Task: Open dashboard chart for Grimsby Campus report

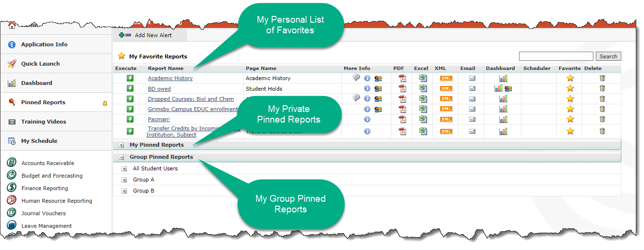Action: pyautogui.click(x=503, y=109)
